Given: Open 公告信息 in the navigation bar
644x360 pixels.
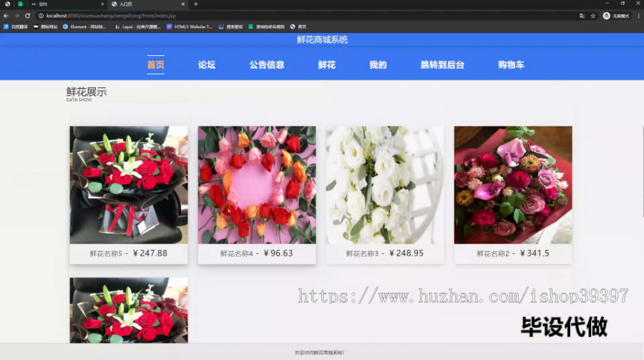Looking at the screenshot, I should [267, 64].
